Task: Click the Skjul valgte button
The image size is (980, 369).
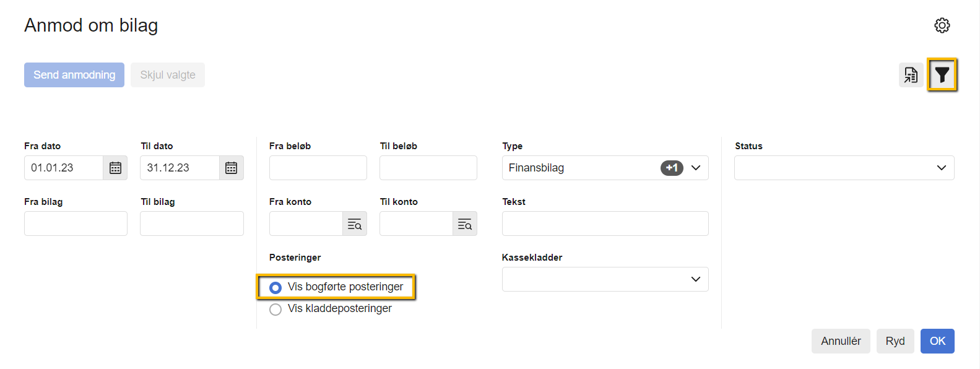Action: pos(167,75)
